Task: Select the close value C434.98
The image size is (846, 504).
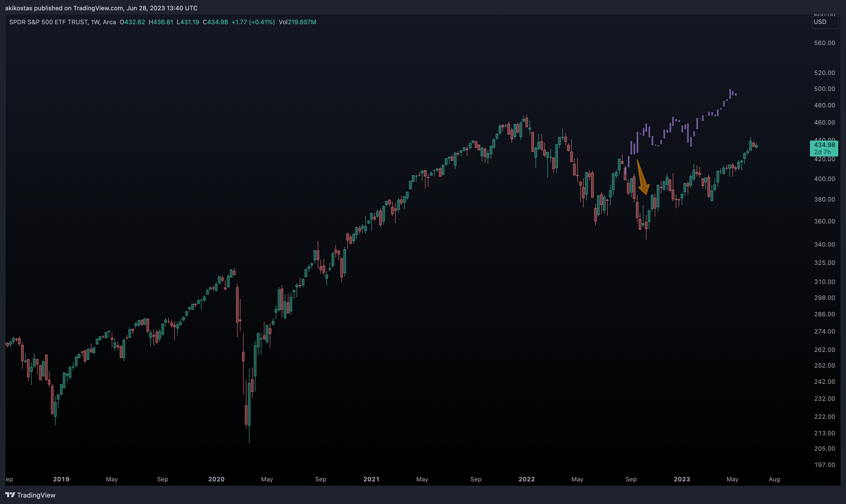Action: [215, 22]
